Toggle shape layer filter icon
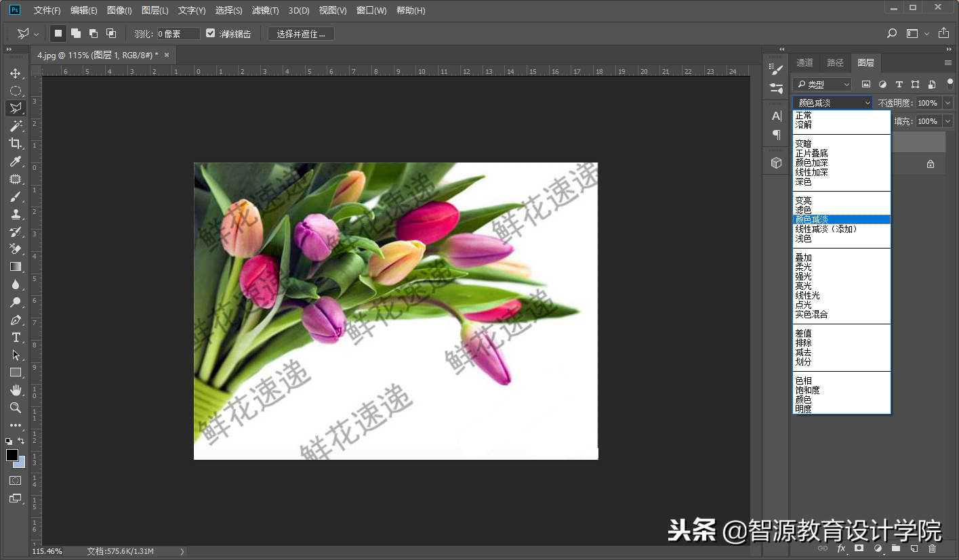Screen dimensions: 959x560 915,85
